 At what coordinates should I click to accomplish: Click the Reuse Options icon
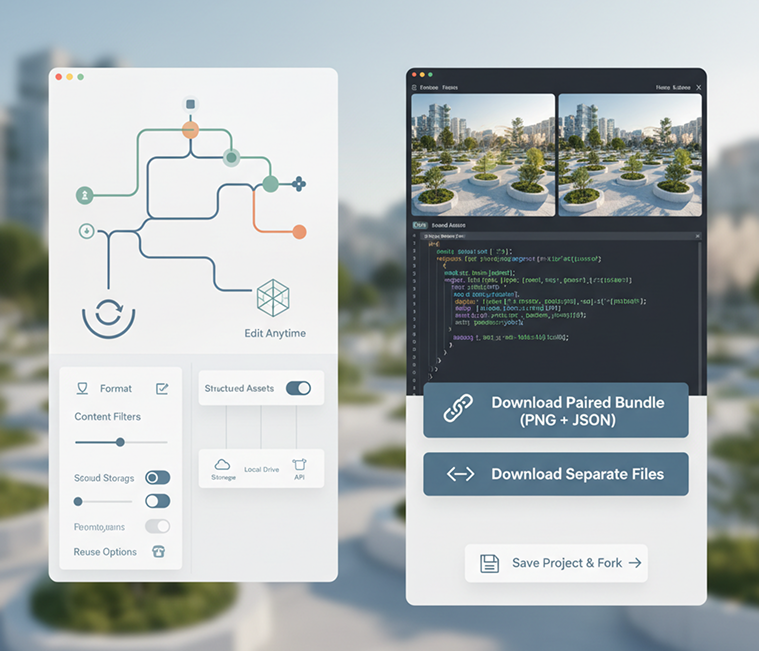click(x=157, y=552)
